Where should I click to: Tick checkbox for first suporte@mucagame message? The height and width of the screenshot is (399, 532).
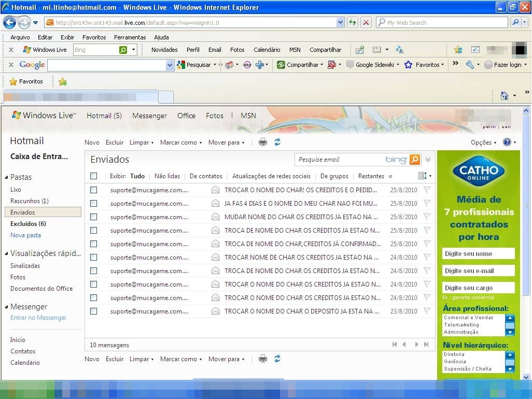coord(93,190)
